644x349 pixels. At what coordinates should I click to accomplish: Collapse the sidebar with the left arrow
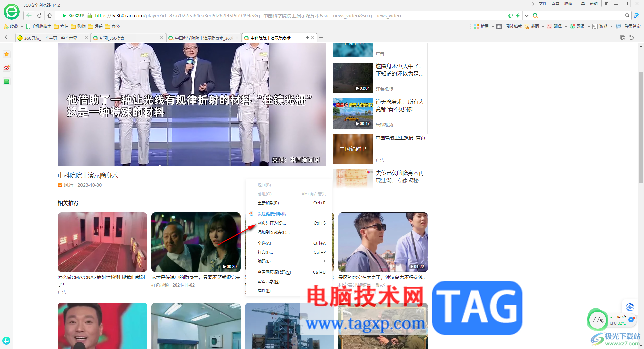tap(7, 37)
